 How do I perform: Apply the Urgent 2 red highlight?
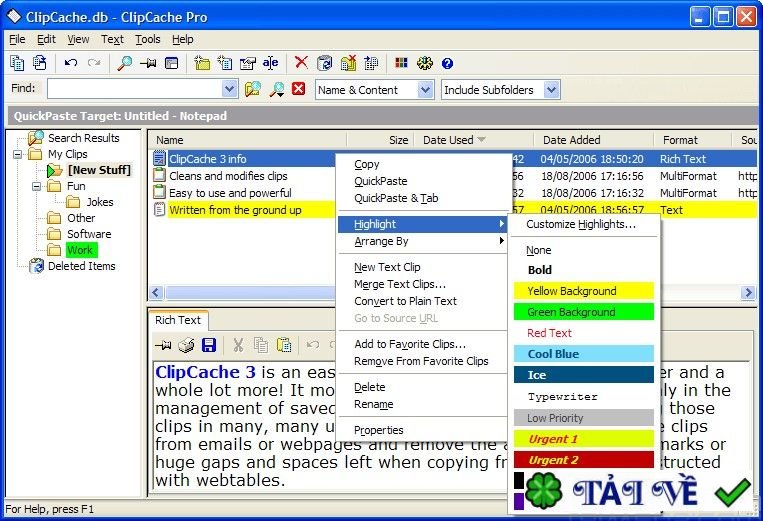pos(583,460)
